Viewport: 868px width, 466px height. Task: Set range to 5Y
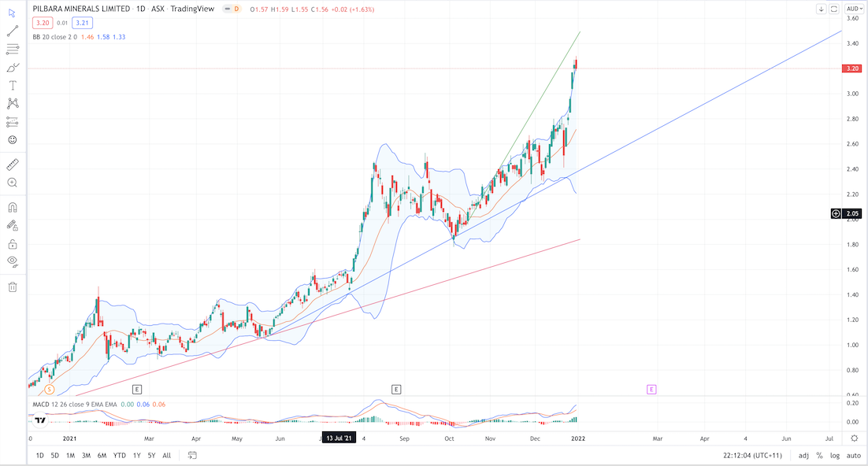click(152, 456)
